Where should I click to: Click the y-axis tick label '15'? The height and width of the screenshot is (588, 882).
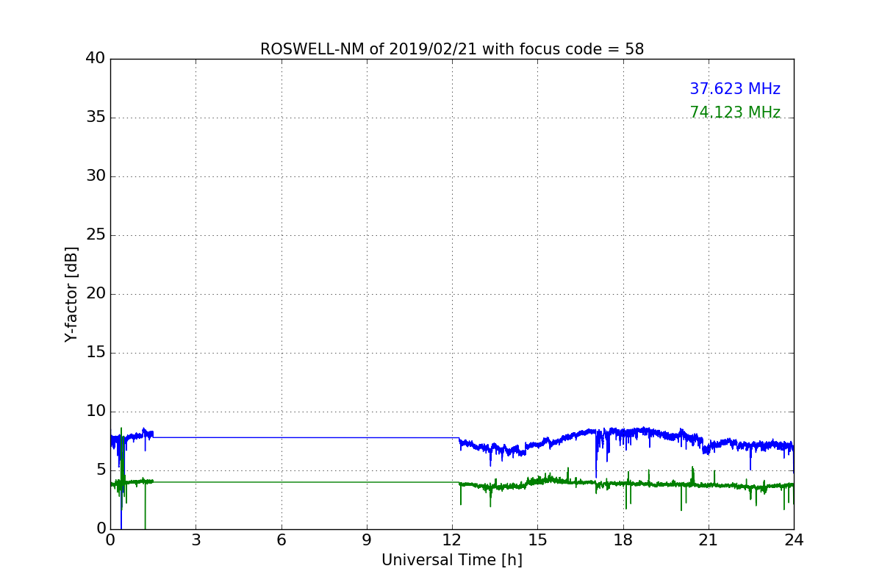96,352
